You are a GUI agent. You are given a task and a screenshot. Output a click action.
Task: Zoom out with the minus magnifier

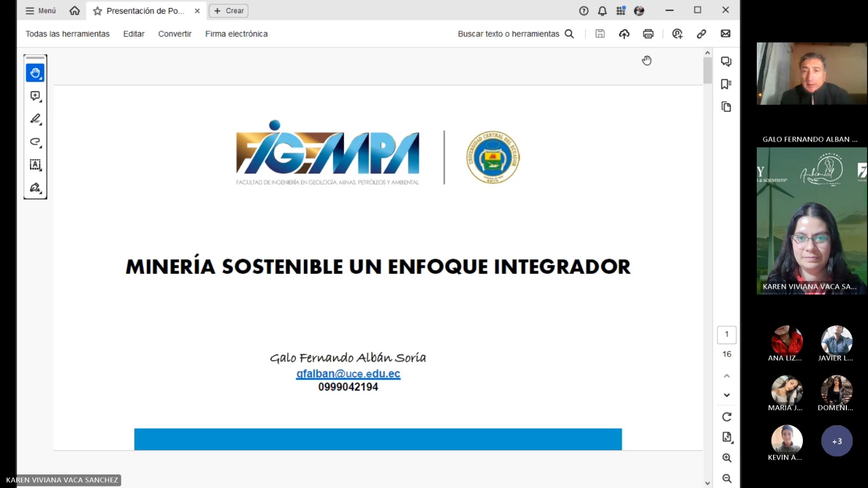[x=727, y=479]
